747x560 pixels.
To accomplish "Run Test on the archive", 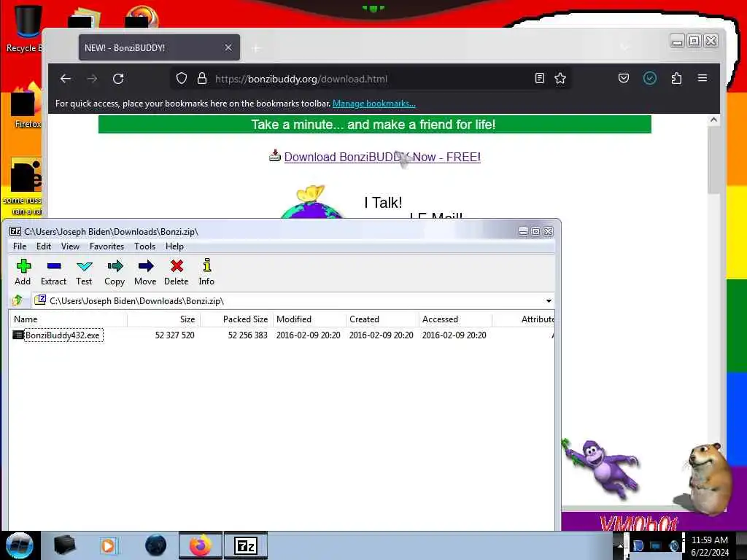I will 84,273.
